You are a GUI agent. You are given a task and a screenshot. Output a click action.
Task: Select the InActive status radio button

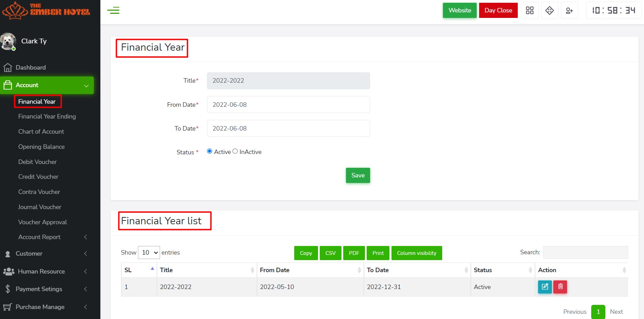click(x=235, y=151)
